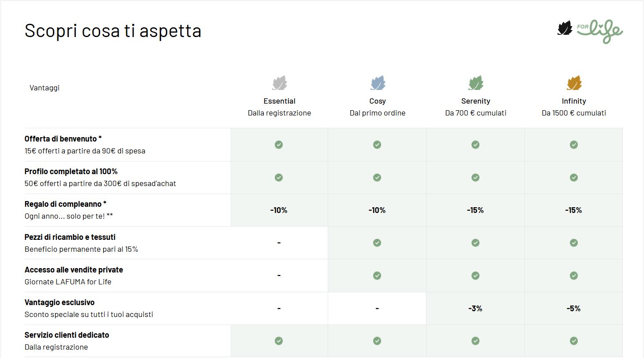Screen dimensions: 644x358
Task: Click the Serenity -3% discount value
Action: 476,309
